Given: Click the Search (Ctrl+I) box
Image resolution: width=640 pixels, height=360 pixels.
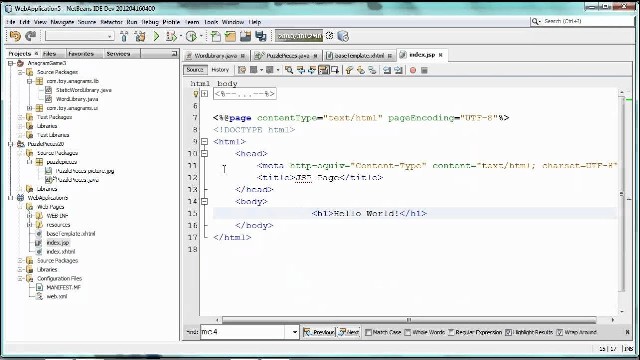Looking at the screenshot, I should point(582,21).
